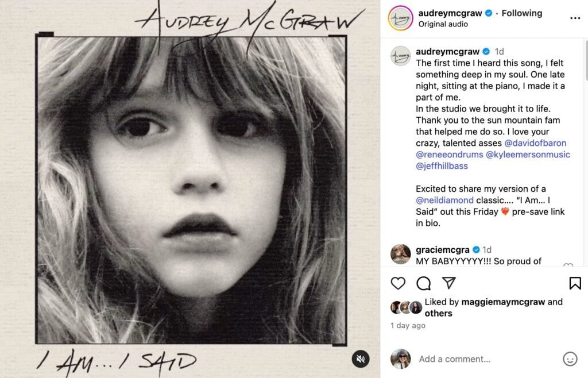Screen dimensions: 588x378
Task: Open @jeffhillbass mention
Action: (x=442, y=166)
